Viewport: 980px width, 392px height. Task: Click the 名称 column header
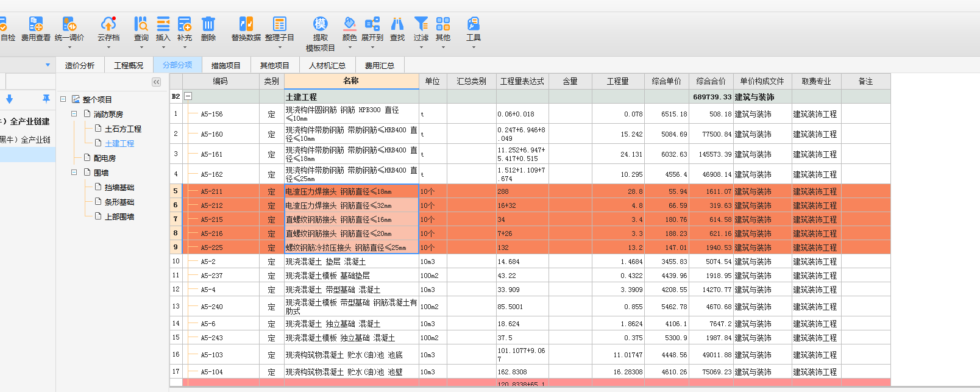pos(352,81)
